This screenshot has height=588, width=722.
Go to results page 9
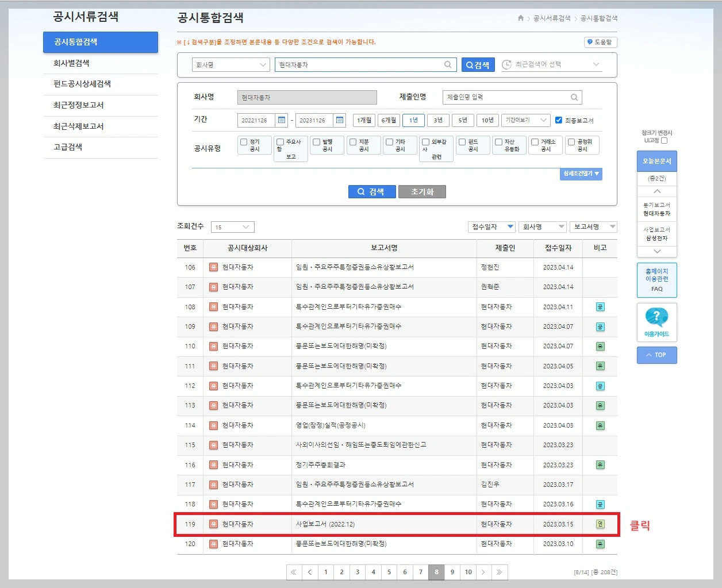tap(452, 572)
